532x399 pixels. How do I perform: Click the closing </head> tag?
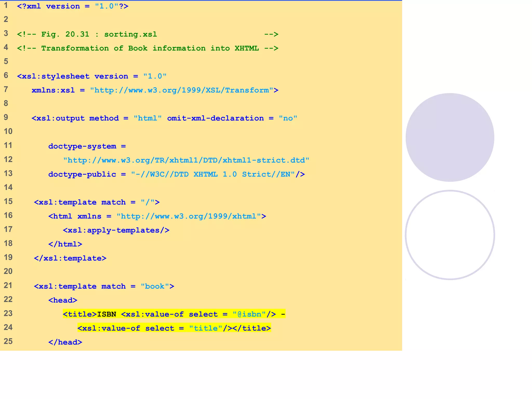pos(65,342)
